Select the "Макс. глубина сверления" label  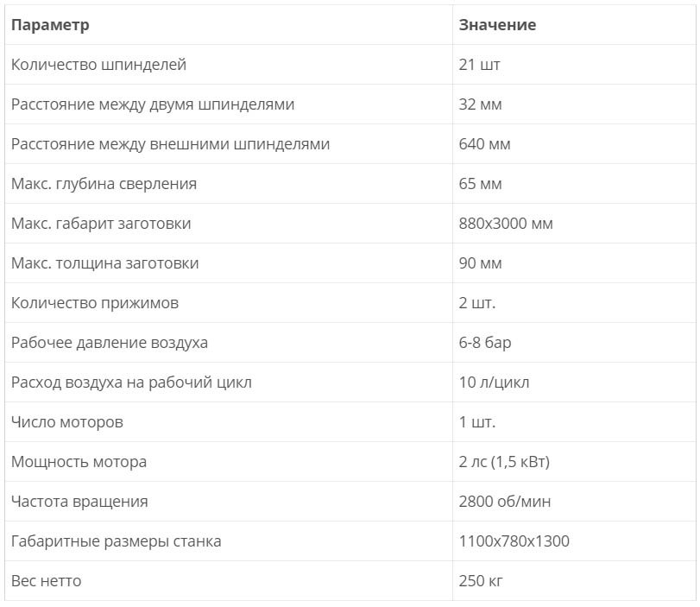(x=104, y=184)
